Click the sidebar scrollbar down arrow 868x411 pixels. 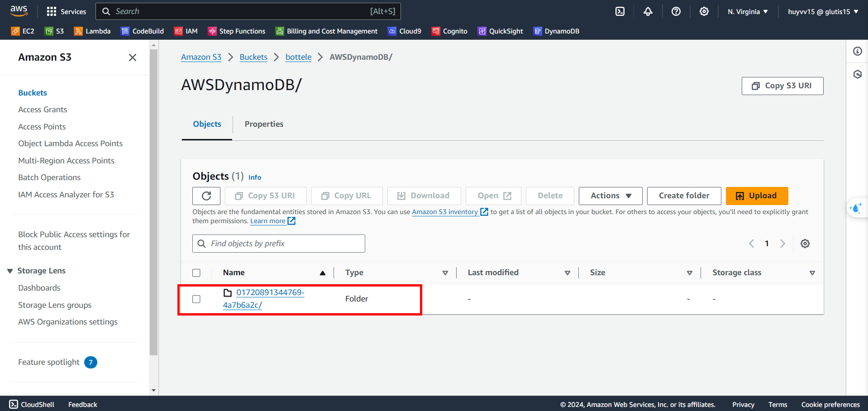(x=154, y=391)
